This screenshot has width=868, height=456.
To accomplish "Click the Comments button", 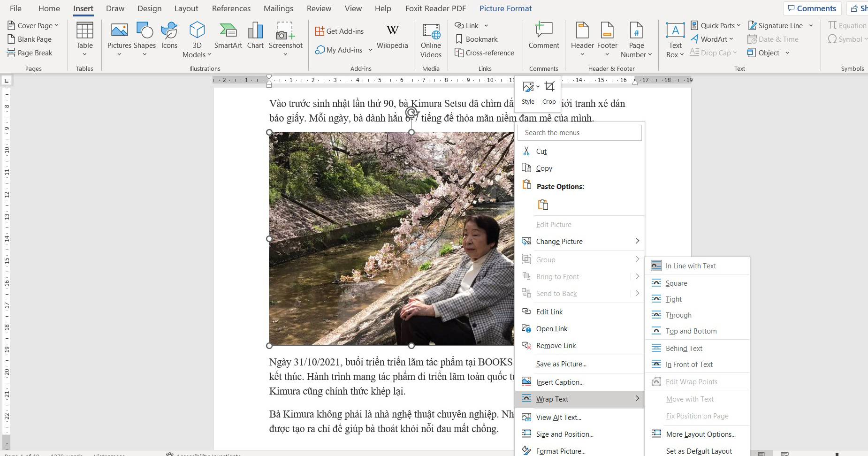I will [x=812, y=8].
